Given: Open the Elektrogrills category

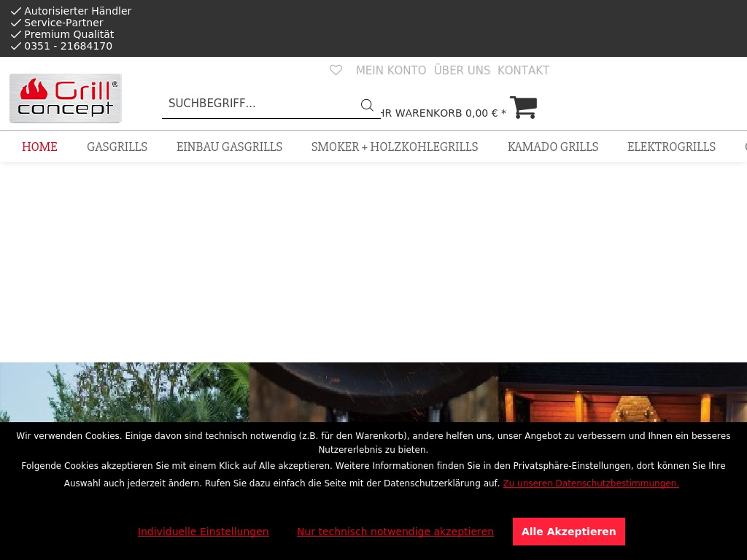Looking at the screenshot, I should (671, 147).
